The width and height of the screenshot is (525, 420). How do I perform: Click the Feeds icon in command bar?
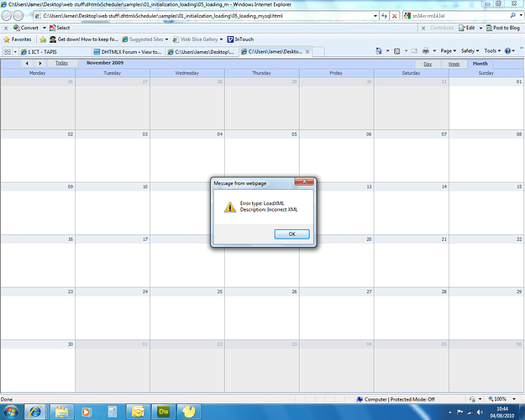(396, 51)
